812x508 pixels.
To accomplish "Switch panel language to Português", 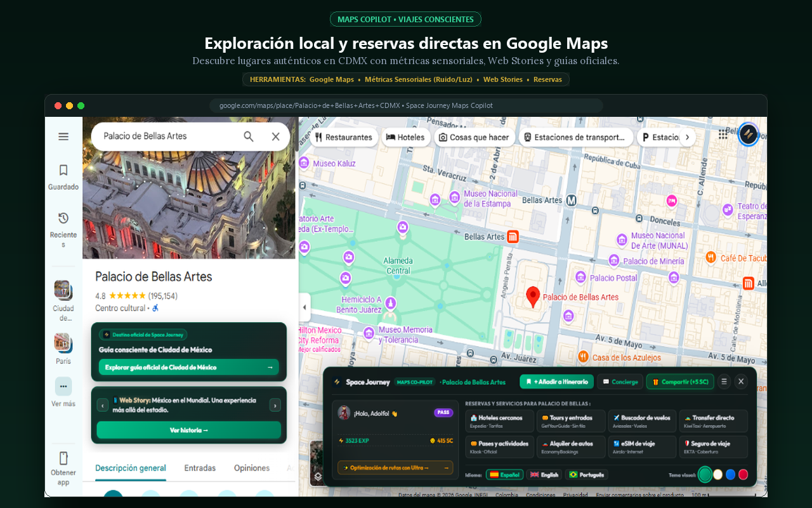I will [587, 474].
